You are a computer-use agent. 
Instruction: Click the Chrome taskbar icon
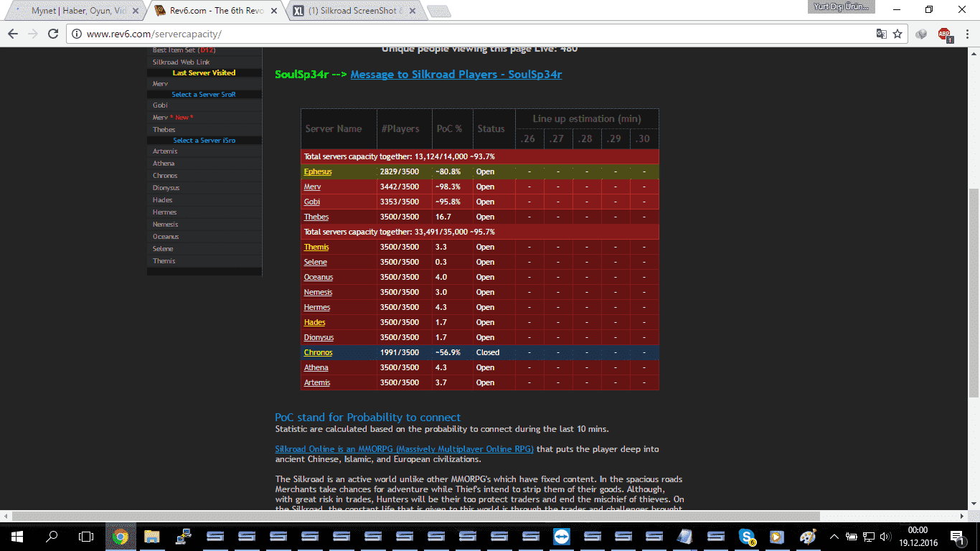pyautogui.click(x=121, y=537)
